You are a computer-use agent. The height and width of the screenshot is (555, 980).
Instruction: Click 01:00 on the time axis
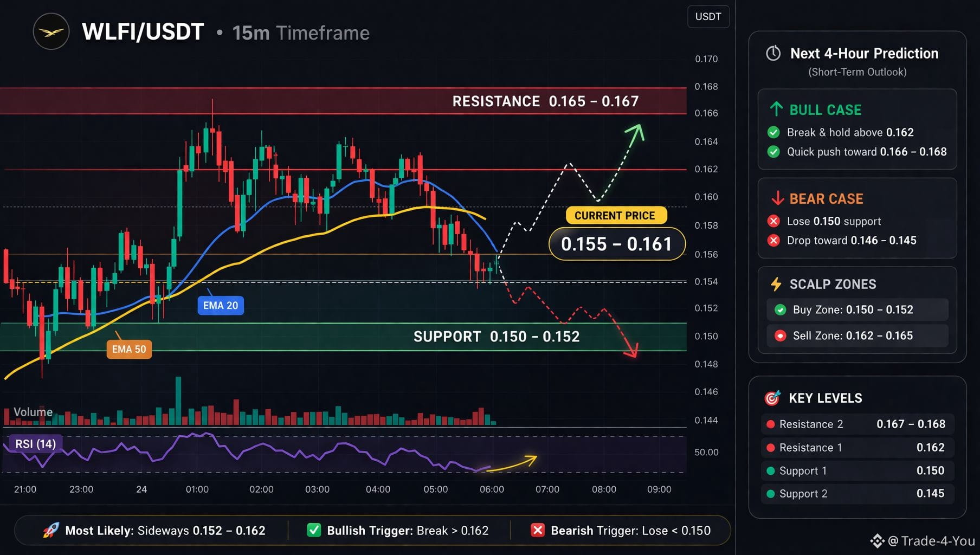pyautogui.click(x=197, y=489)
